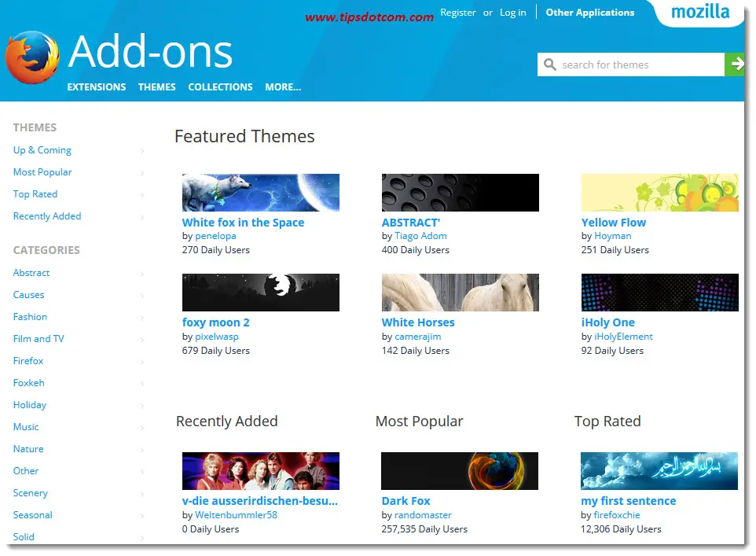Select the Causes category

28,295
